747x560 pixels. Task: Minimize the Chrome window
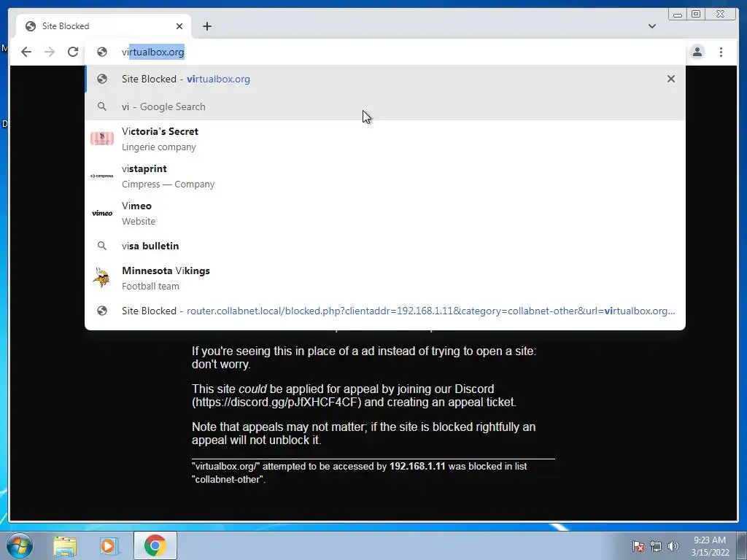pos(678,15)
